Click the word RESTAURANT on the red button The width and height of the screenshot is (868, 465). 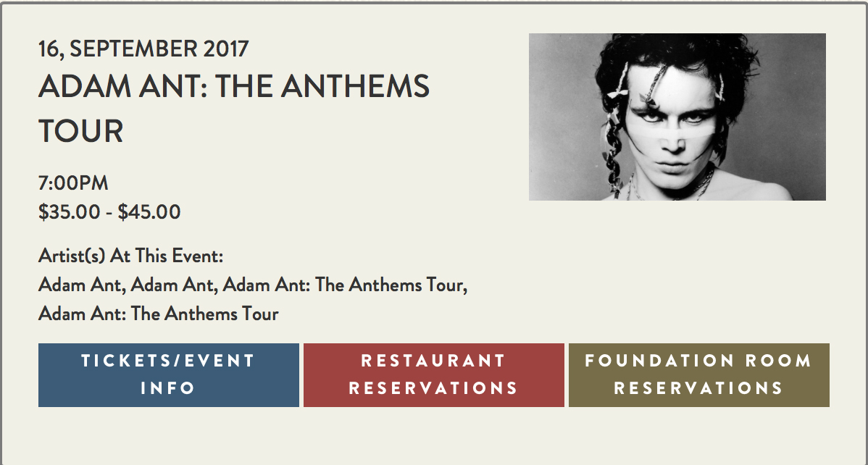point(433,361)
